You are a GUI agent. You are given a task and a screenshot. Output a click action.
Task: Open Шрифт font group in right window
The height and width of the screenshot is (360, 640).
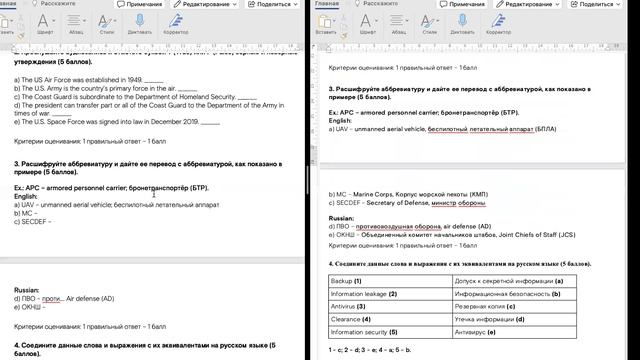pyautogui.click(x=368, y=24)
